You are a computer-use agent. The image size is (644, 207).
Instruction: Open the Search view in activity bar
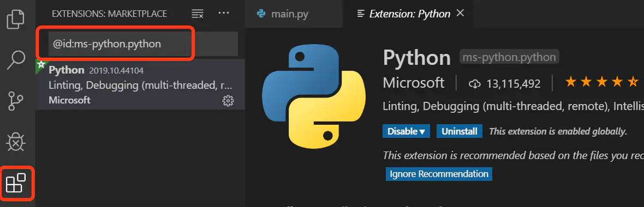click(16, 60)
